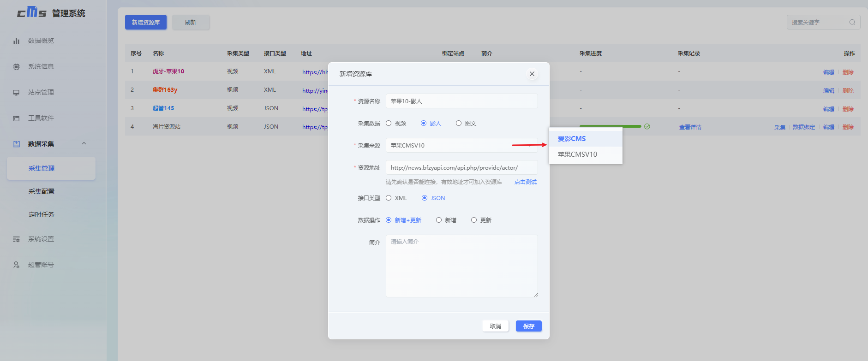Click the 超管账号 user icon
Image resolution: width=868 pixels, height=361 pixels.
tap(17, 265)
